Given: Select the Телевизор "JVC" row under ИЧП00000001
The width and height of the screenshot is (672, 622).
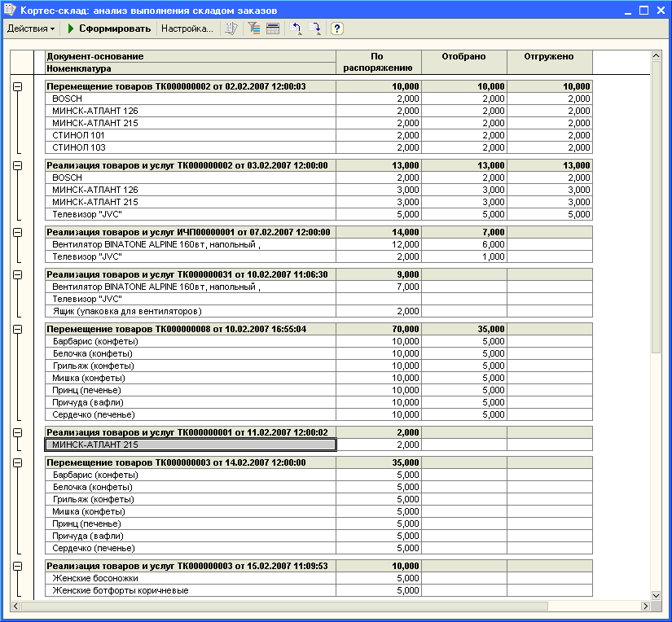Looking at the screenshot, I should tap(191, 256).
